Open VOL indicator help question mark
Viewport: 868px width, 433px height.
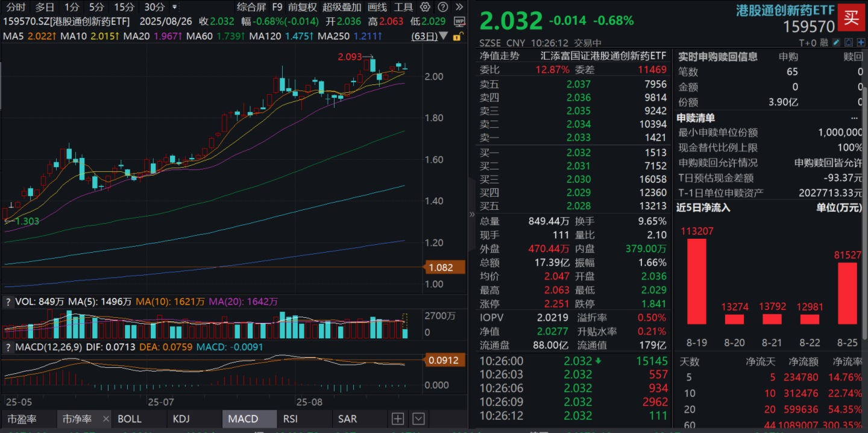click(x=8, y=302)
